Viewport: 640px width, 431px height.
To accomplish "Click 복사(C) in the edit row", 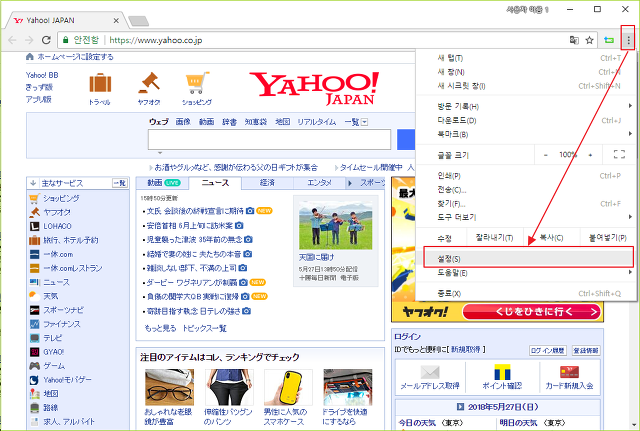I will (x=551, y=238).
